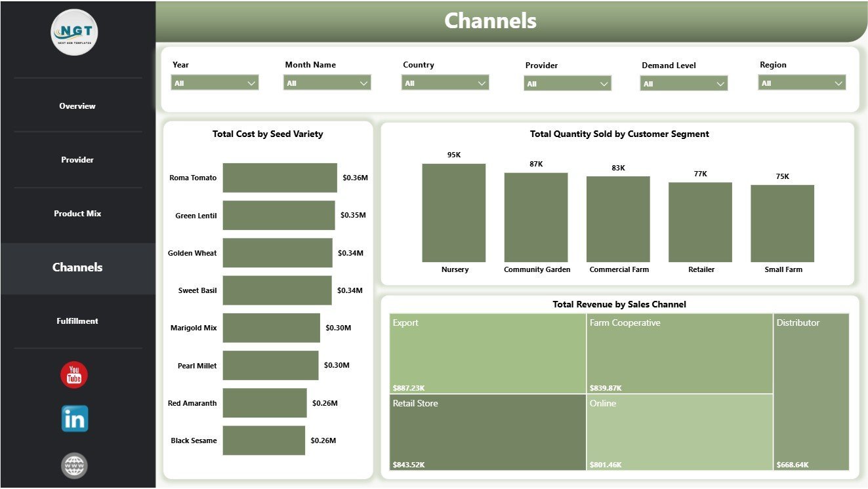Click the Total Quantity Sold by Customer Segment title

tap(619, 134)
